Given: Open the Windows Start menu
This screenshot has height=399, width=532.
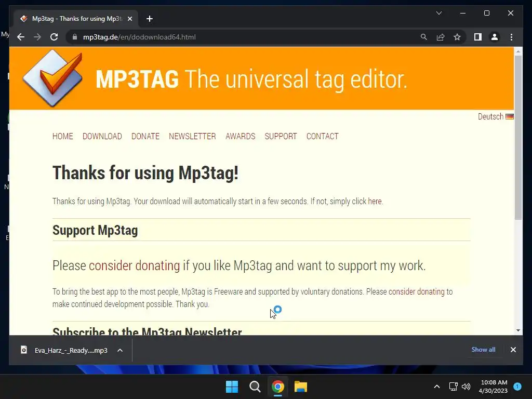Looking at the screenshot, I should pyautogui.click(x=232, y=387).
